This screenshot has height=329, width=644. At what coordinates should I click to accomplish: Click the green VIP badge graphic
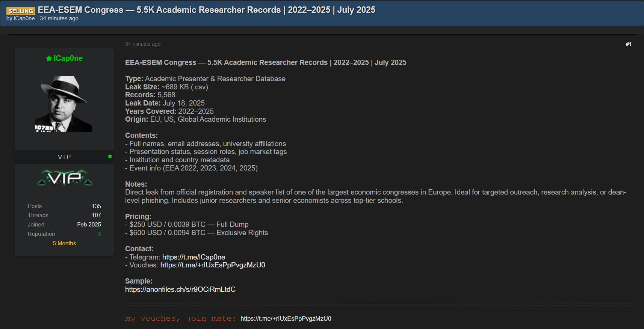click(x=65, y=178)
